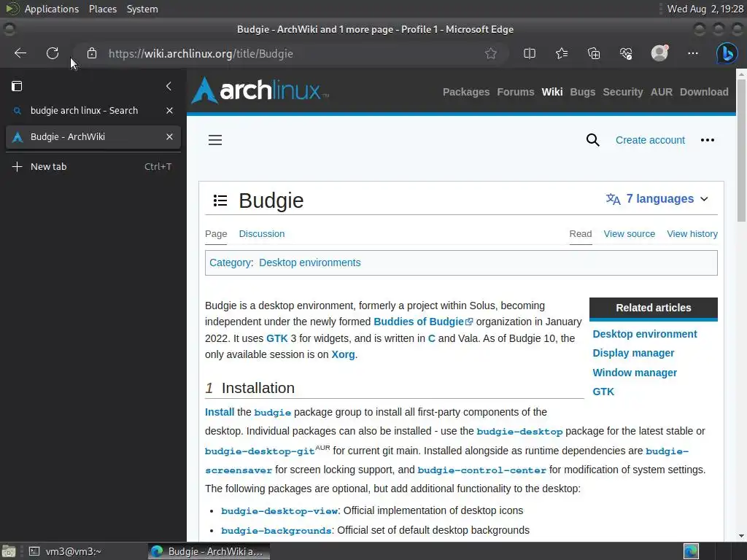Follow the Xorg link
Viewport: 747px width, 560px height.
343,355
